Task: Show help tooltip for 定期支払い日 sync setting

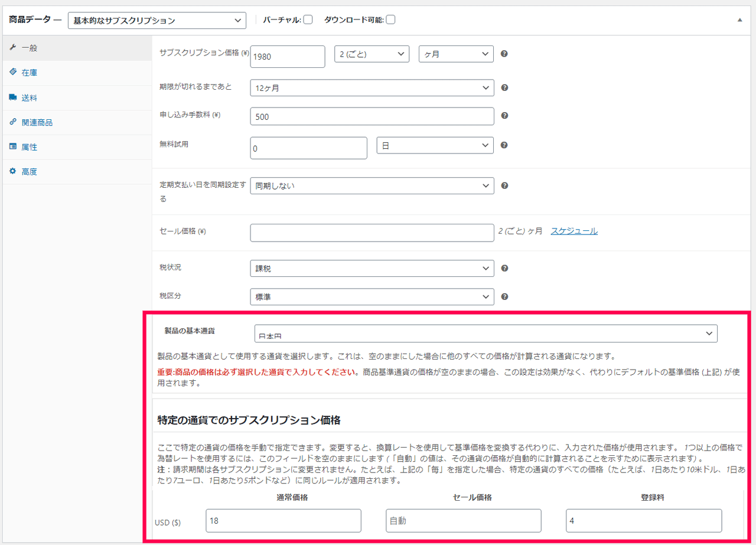Action: coord(504,185)
